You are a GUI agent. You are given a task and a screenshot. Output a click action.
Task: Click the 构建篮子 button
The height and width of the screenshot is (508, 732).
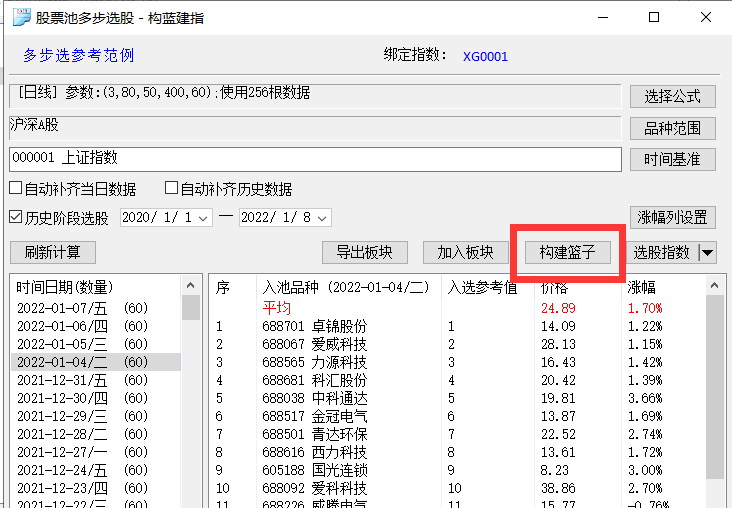[568, 253]
